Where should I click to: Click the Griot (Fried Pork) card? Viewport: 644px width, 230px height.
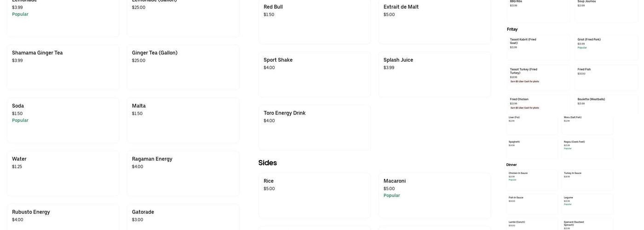[605, 47]
